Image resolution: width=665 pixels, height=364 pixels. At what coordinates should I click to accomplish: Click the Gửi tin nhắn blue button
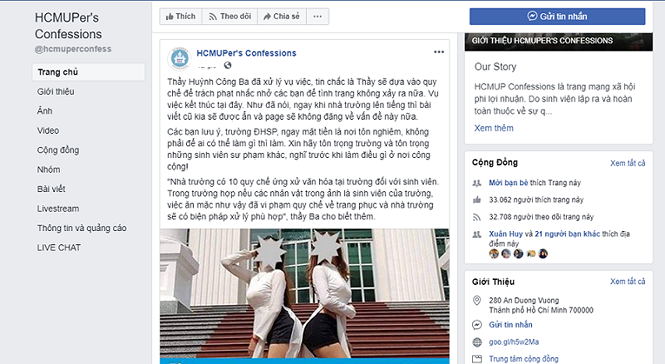coord(557,17)
